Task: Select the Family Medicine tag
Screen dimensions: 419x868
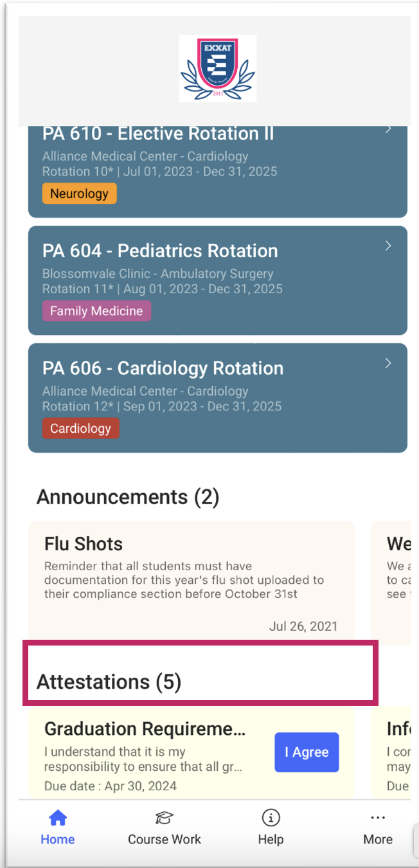Action: [x=96, y=311]
